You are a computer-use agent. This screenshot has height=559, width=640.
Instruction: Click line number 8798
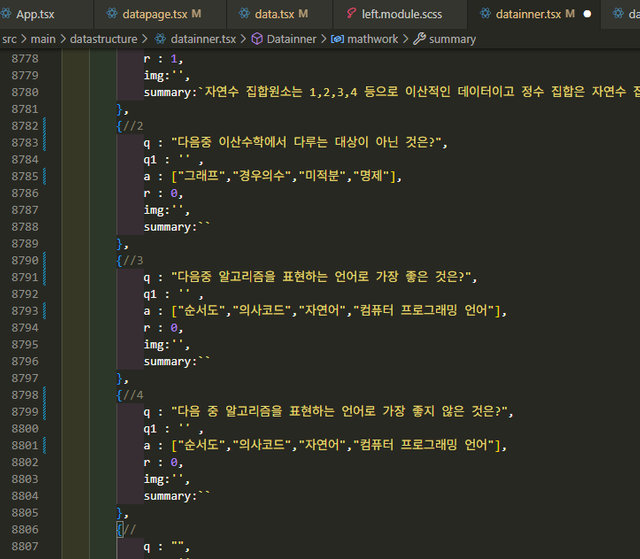pyautogui.click(x=25, y=395)
